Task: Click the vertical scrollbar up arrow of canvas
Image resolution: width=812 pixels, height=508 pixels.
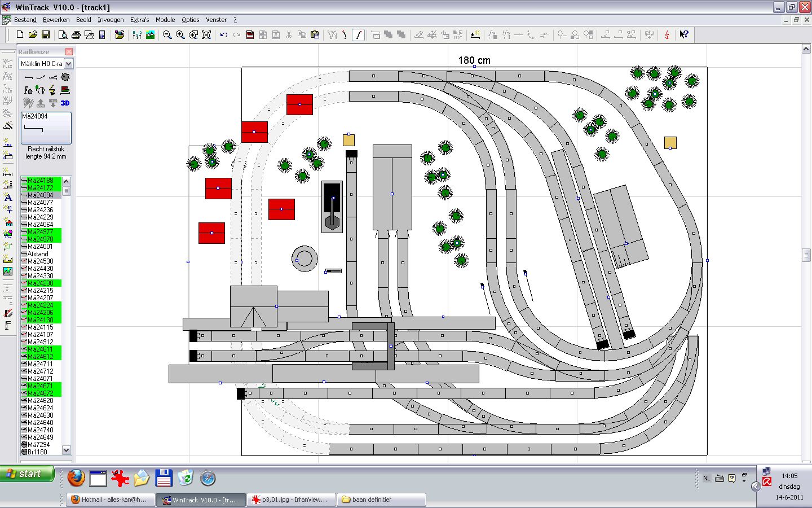Action: (x=806, y=49)
